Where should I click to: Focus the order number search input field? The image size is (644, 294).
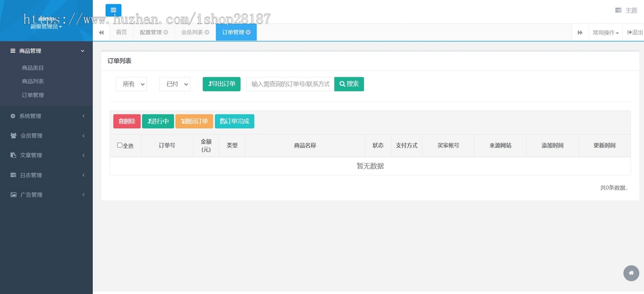(290, 84)
